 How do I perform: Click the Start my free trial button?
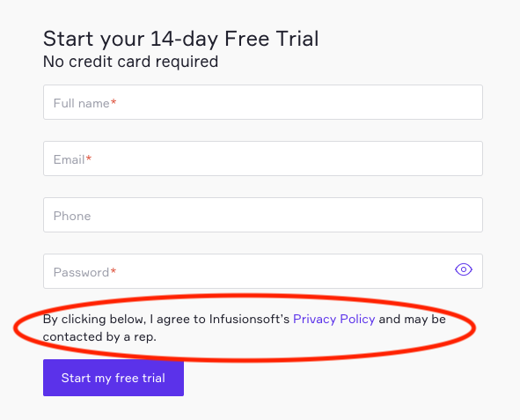pyautogui.click(x=114, y=378)
